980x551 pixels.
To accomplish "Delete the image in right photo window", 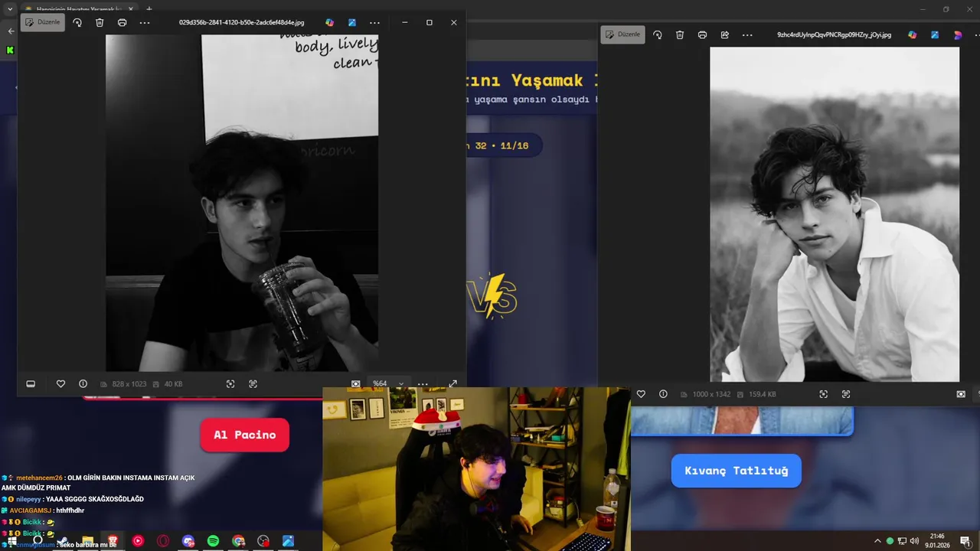I will coord(680,34).
